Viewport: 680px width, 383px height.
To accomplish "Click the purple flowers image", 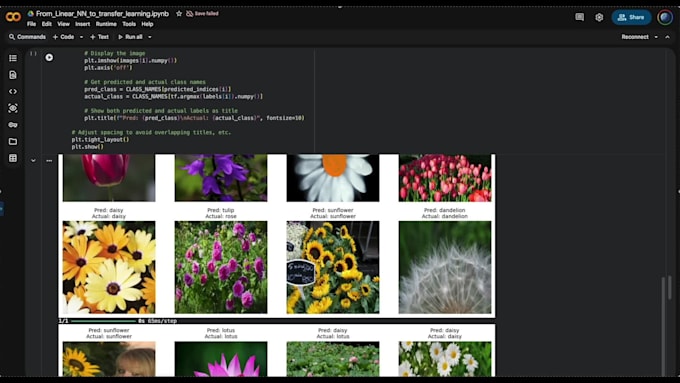I will pyautogui.click(x=221, y=178).
